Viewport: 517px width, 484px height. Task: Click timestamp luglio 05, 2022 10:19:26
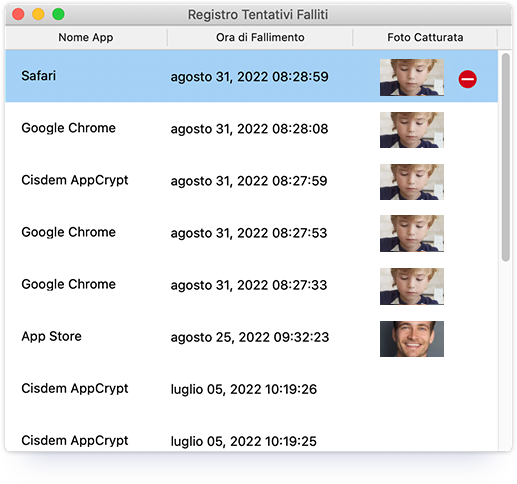tap(244, 389)
